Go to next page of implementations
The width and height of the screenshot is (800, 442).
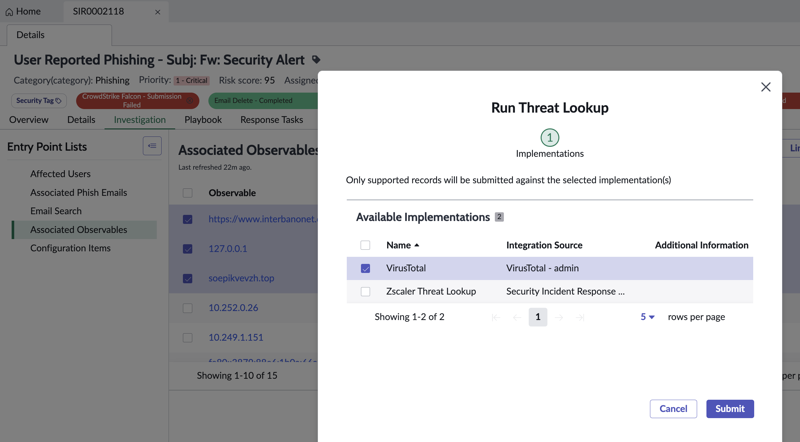tap(559, 317)
